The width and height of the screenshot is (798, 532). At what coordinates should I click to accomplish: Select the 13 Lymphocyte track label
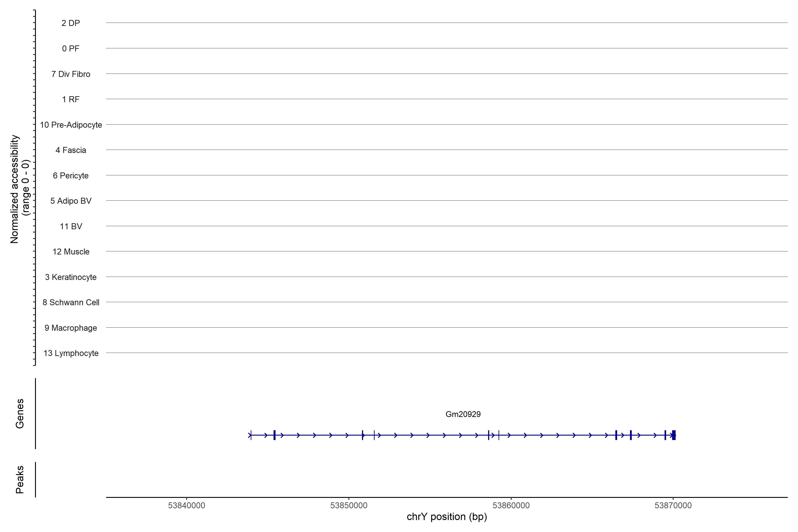tap(70, 353)
